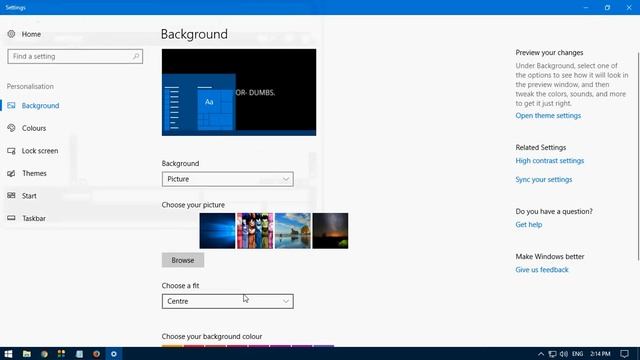This screenshot has width=640, height=360.
Task: Click the Get help link
Action: (x=529, y=224)
